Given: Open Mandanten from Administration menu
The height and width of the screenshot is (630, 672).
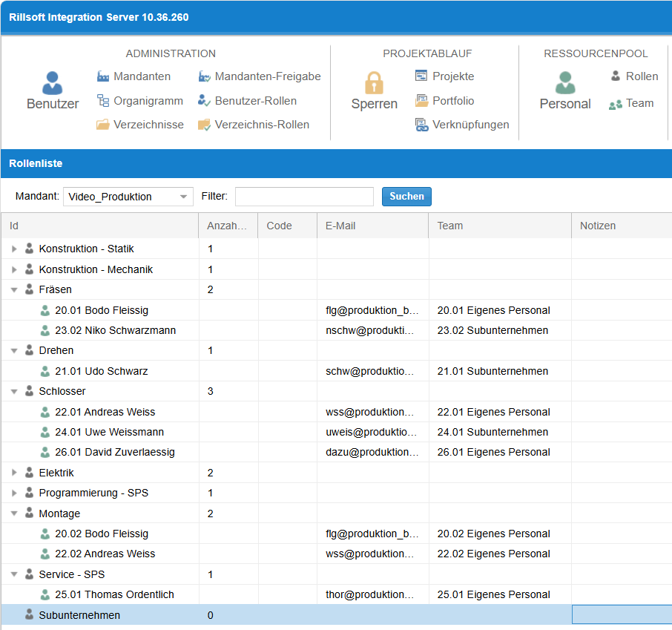Looking at the screenshot, I should coord(142,76).
